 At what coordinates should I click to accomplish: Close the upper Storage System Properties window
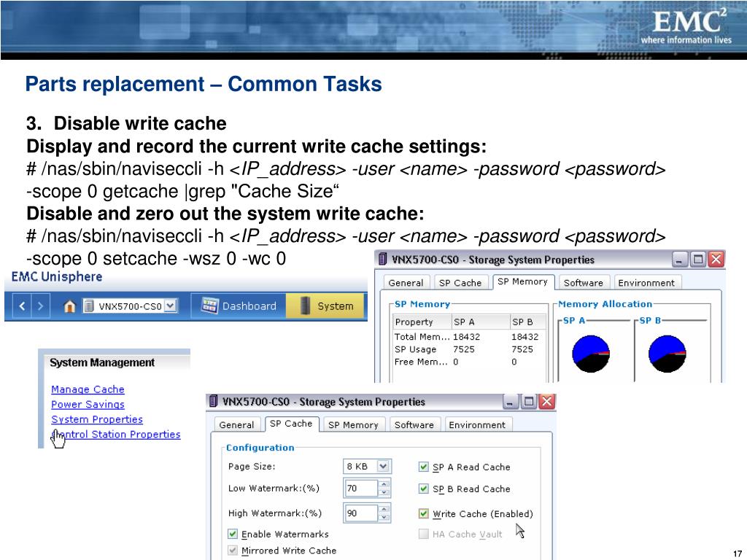click(716, 260)
